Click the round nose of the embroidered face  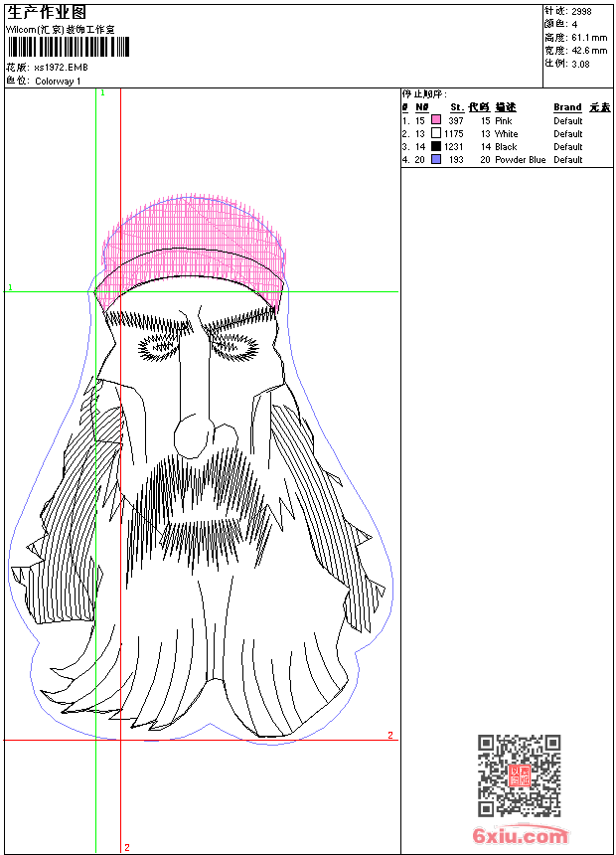(189, 433)
